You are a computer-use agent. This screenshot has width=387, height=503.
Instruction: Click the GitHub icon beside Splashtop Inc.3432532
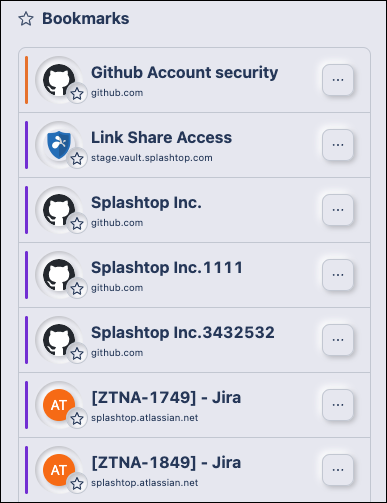pyautogui.click(x=59, y=340)
